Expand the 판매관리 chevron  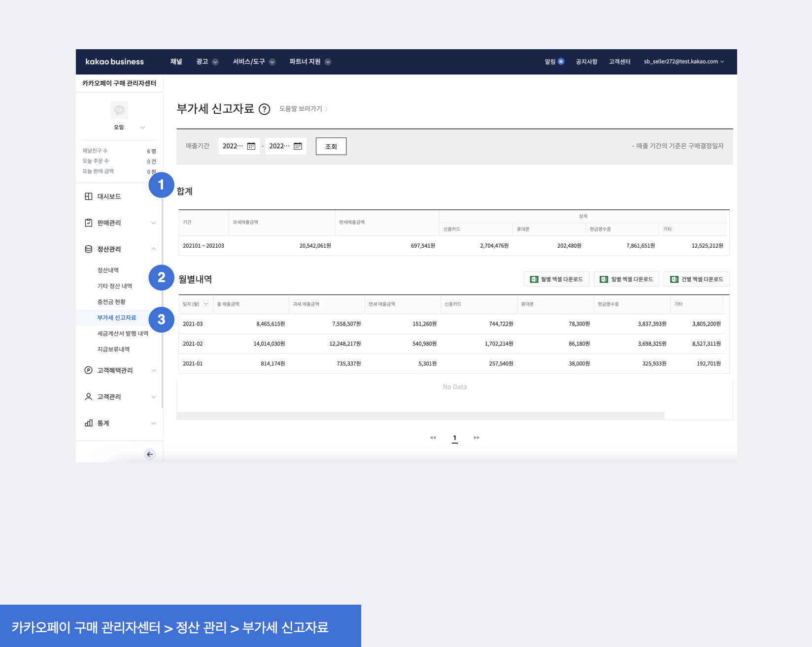(x=154, y=223)
